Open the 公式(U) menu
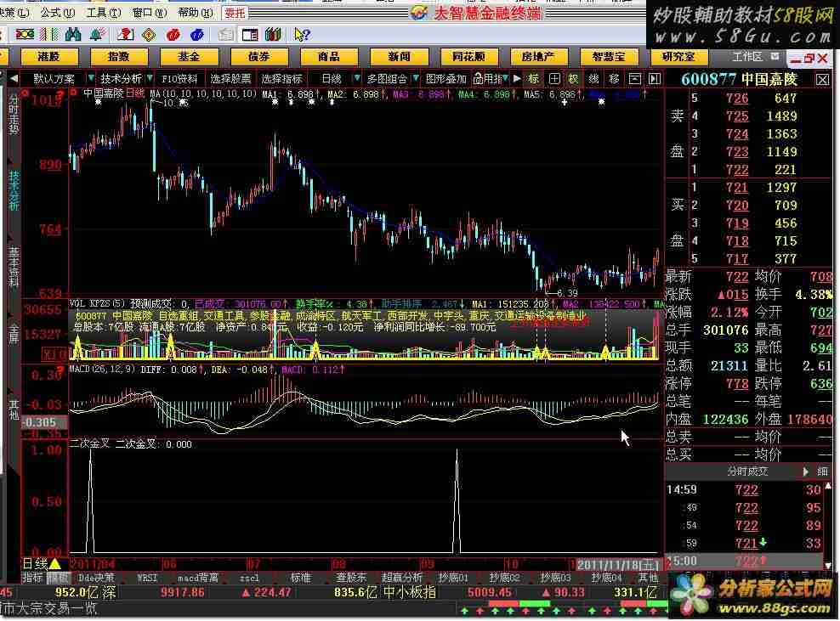This screenshot has height=621, width=840. click(x=58, y=12)
